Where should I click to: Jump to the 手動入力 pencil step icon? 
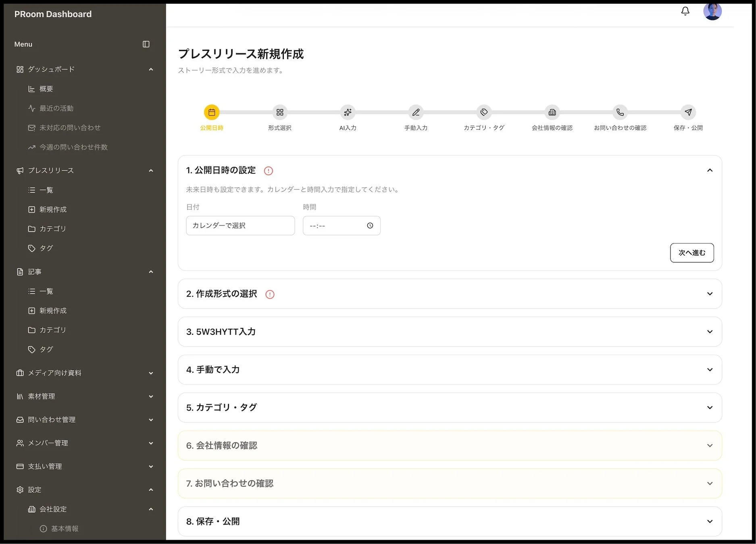[x=416, y=112]
